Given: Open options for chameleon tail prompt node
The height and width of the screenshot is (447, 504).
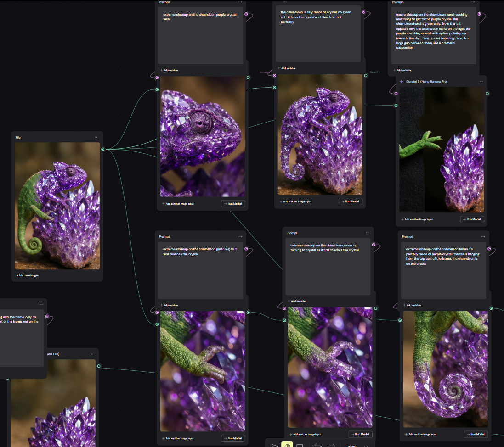Looking at the screenshot, I should pos(483,237).
